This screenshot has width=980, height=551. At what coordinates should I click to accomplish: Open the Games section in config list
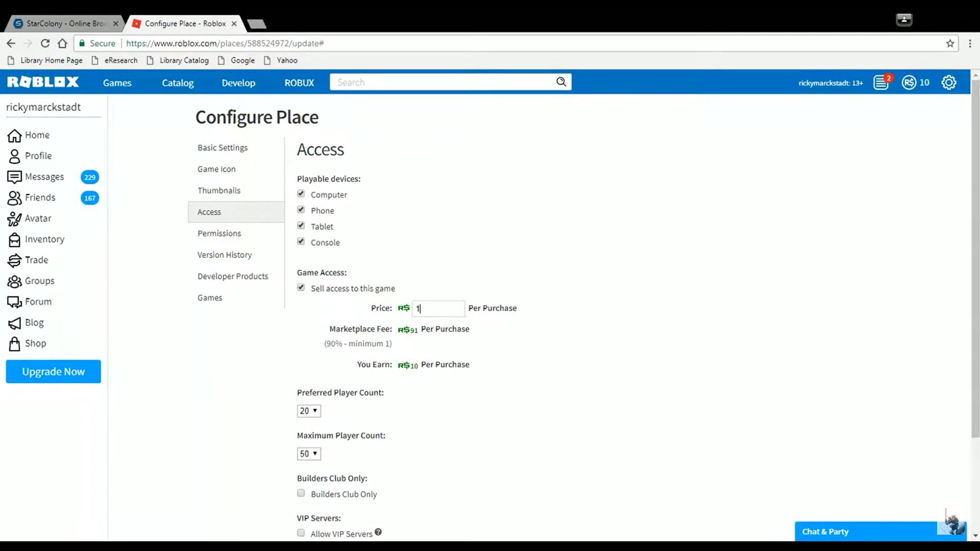[210, 297]
